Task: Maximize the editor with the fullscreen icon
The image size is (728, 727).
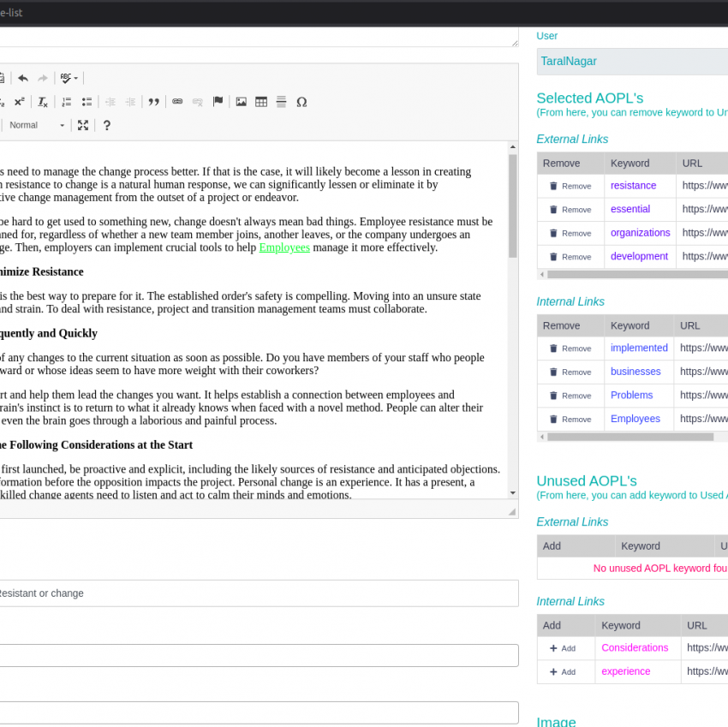Action: tap(83, 125)
